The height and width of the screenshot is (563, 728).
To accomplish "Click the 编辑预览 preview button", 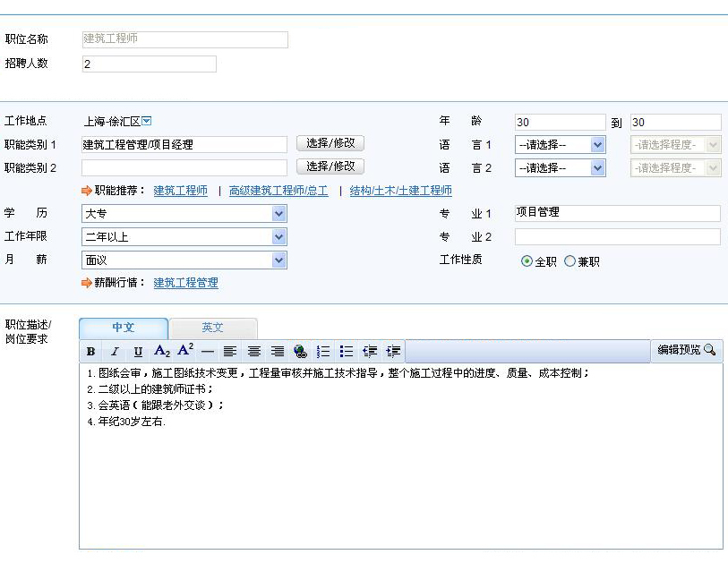I will click(x=687, y=350).
